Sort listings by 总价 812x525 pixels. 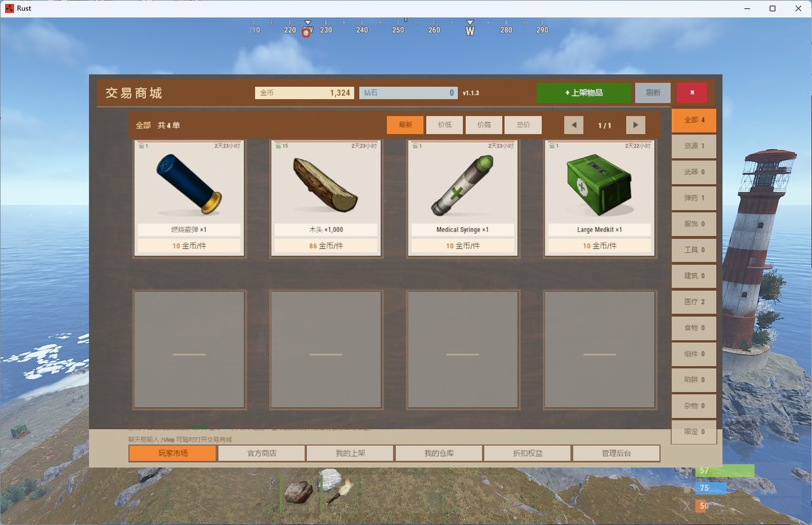click(x=523, y=125)
